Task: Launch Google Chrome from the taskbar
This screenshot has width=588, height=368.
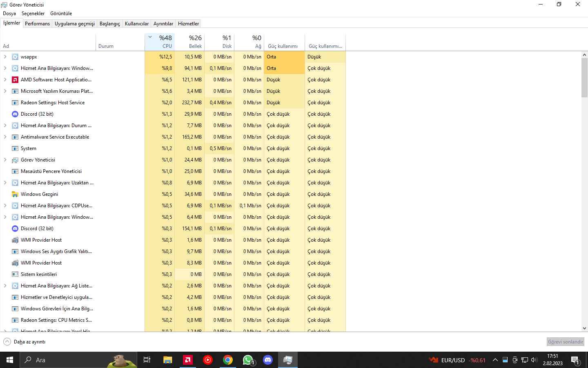Action: [x=228, y=360]
